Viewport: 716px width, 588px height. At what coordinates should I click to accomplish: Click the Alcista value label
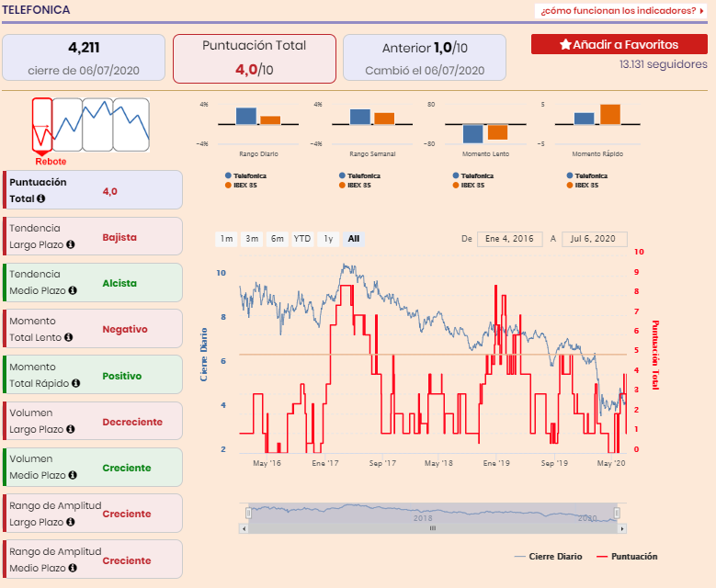[x=119, y=284]
